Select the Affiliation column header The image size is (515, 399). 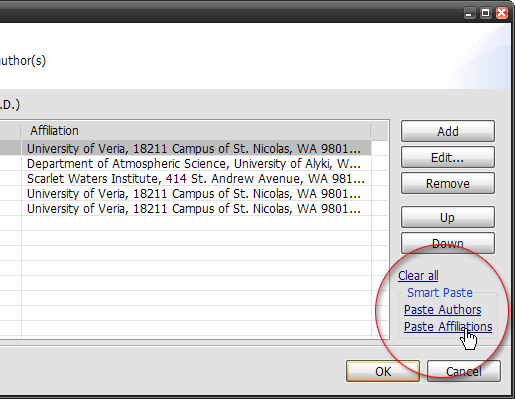click(x=196, y=131)
